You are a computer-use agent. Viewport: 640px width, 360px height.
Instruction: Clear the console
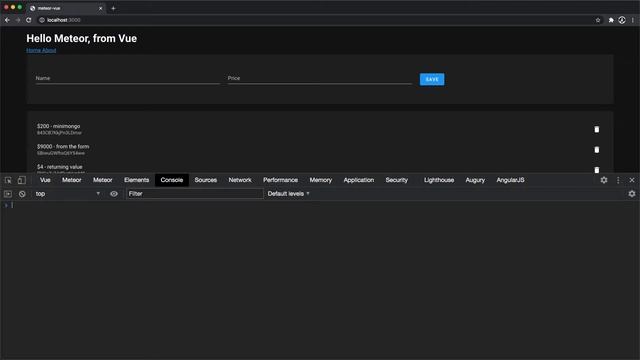point(22,194)
